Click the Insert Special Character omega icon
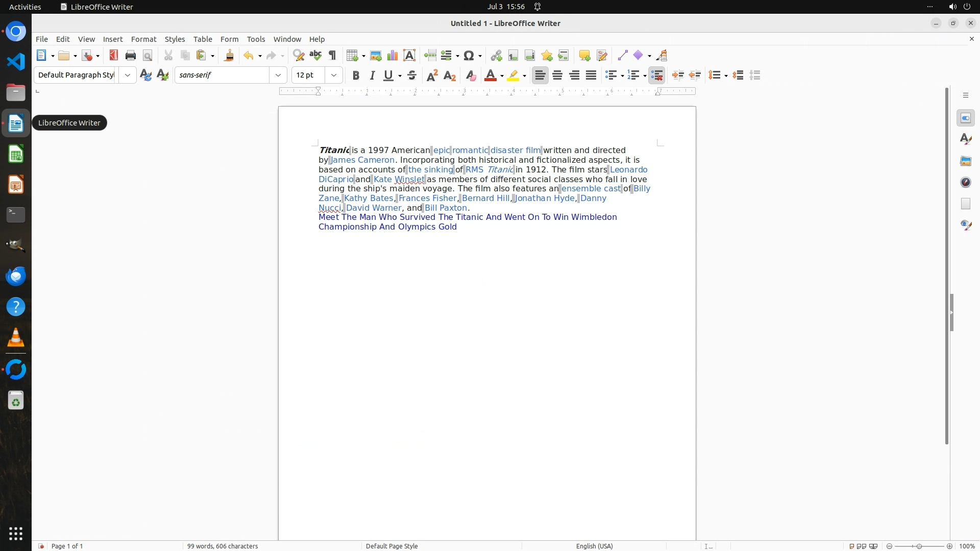Screen dimensions: 980x551 [470, 56]
